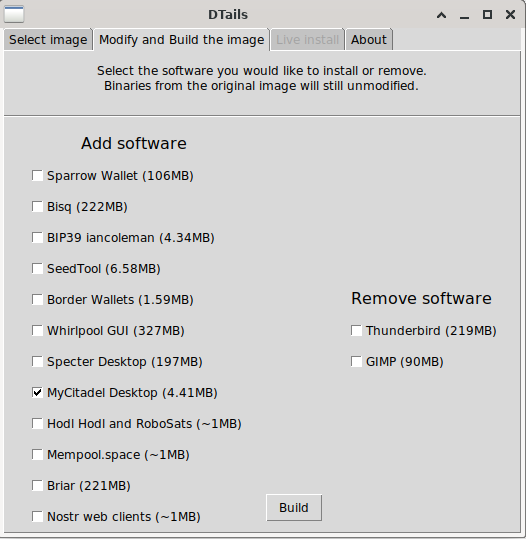Select SeedTool (6.58MB) checkbox
526x539 pixels.
(x=37, y=268)
